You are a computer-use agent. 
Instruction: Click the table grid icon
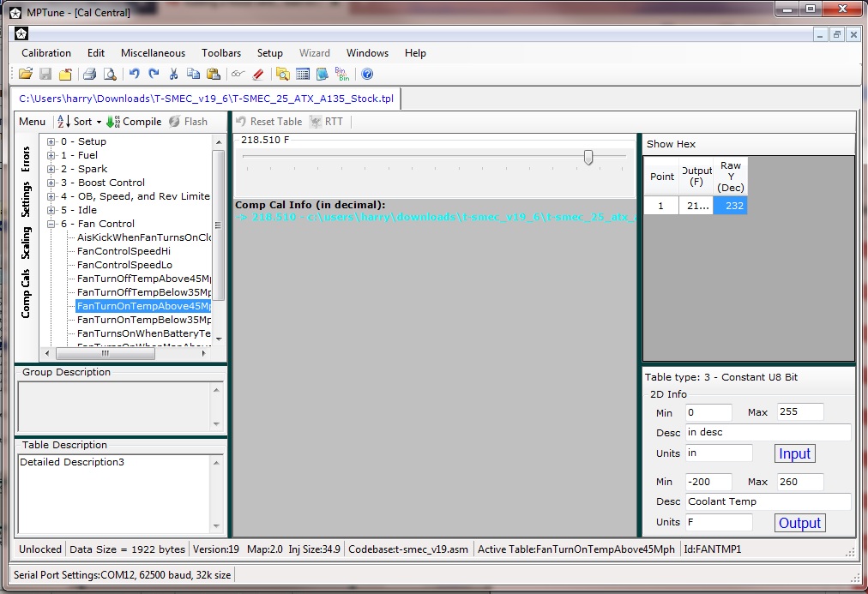pyautogui.click(x=303, y=74)
